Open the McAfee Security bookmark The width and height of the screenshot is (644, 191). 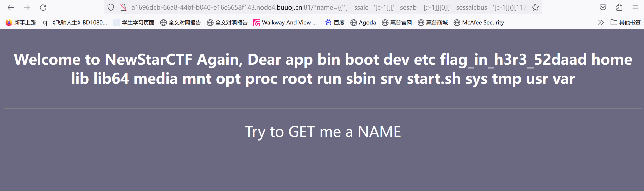click(479, 22)
